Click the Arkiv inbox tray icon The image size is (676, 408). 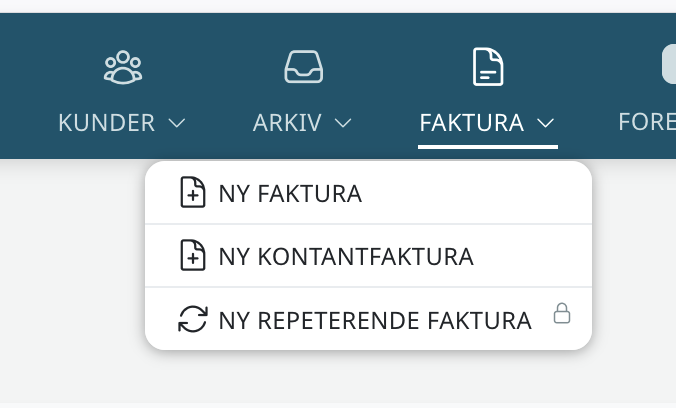(302, 68)
